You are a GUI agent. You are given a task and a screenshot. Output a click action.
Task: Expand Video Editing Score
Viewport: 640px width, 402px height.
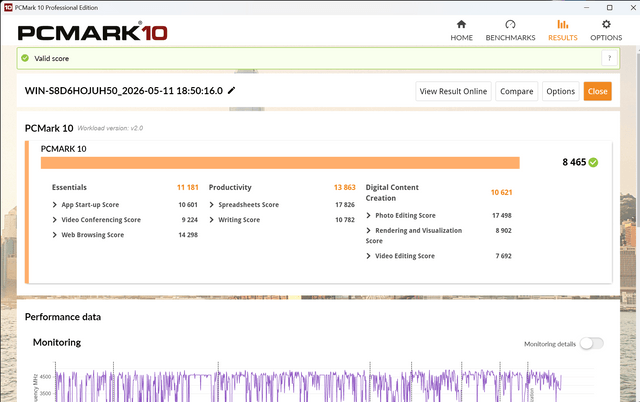click(369, 256)
